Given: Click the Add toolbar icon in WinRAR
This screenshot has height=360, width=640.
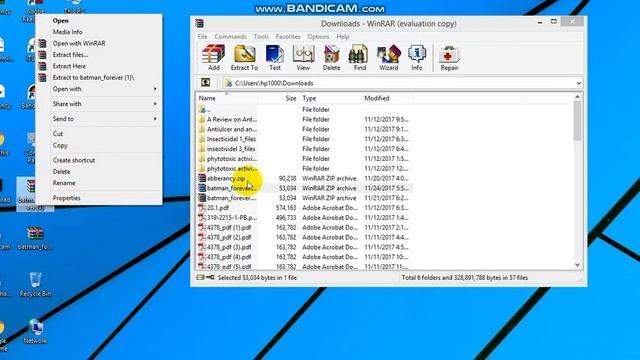Looking at the screenshot, I should pos(213,58).
